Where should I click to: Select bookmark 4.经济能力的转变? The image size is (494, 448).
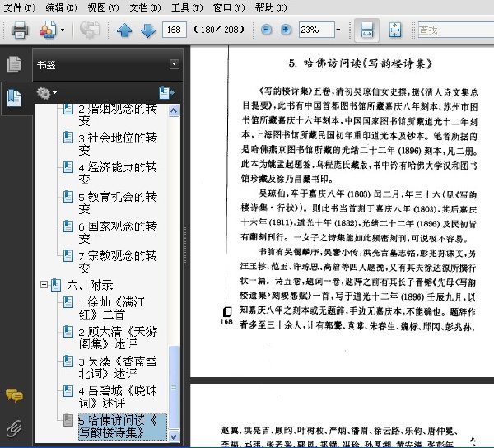(118, 173)
